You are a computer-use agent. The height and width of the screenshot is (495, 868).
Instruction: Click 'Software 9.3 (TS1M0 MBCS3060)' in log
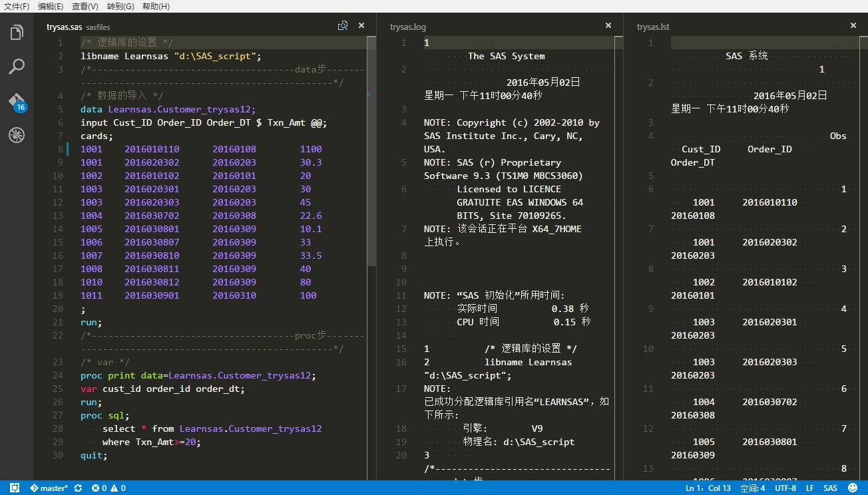coord(503,176)
